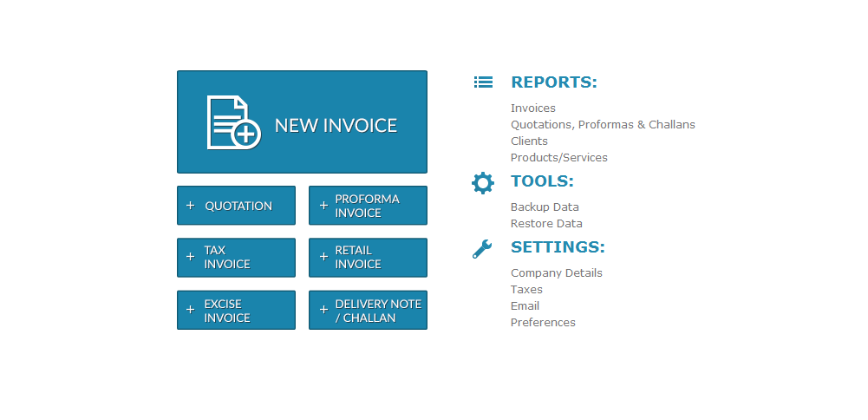Click the Reports list icon

coord(483,82)
